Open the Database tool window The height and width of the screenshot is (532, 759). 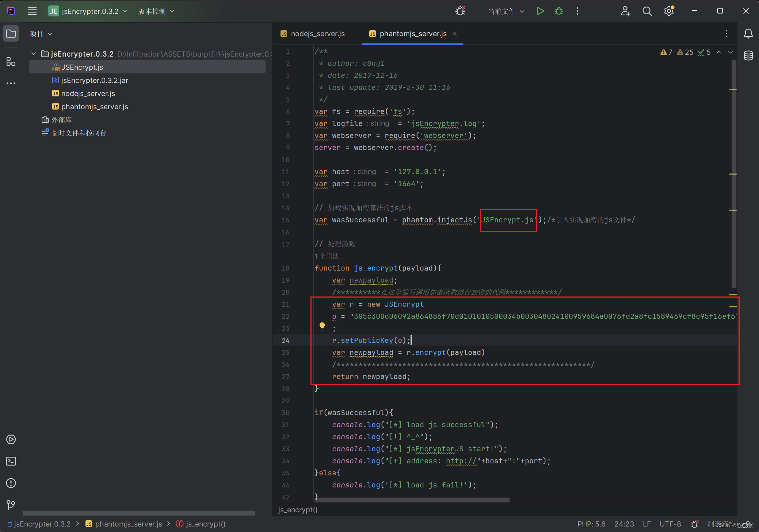(x=748, y=56)
